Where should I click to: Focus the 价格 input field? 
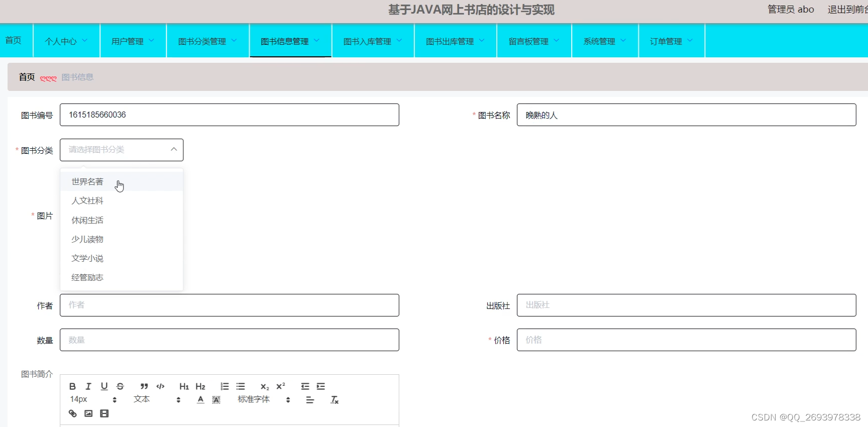click(687, 340)
